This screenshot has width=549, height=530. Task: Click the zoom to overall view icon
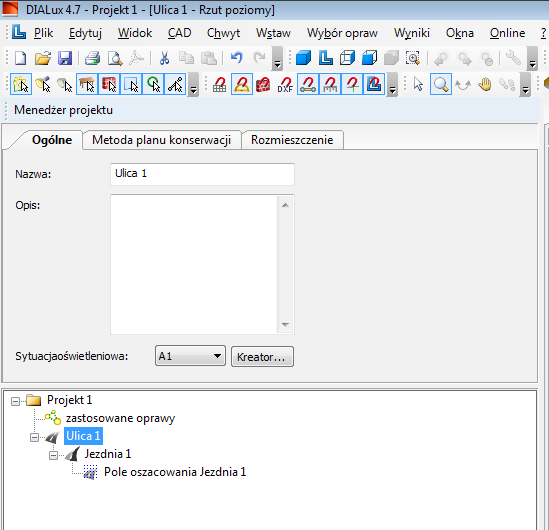click(413, 58)
